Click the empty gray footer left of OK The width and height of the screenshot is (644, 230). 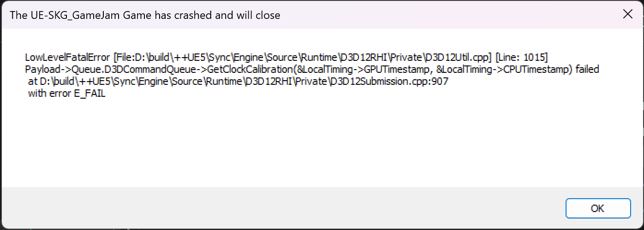277,208
